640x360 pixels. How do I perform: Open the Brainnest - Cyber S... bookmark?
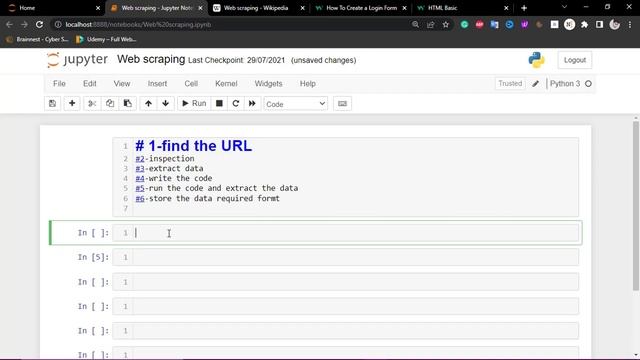[38, 40]
